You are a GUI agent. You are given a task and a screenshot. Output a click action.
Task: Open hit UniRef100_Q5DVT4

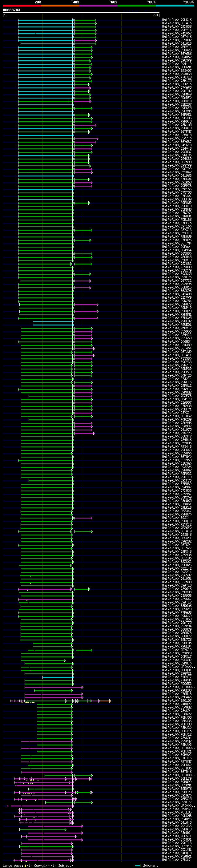(177, 47)
